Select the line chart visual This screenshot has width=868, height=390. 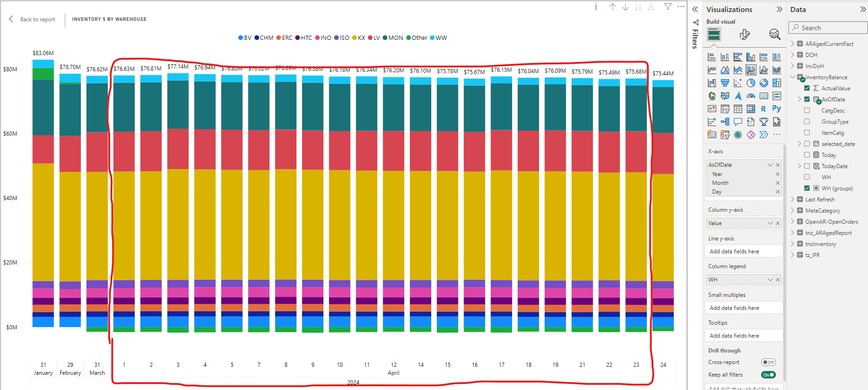coord(712,70)
